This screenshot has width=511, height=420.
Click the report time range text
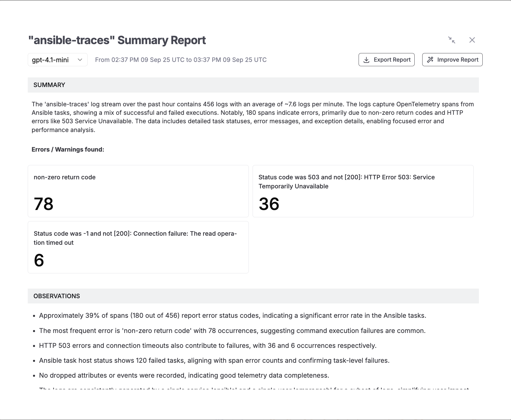(x=181, y=60)
